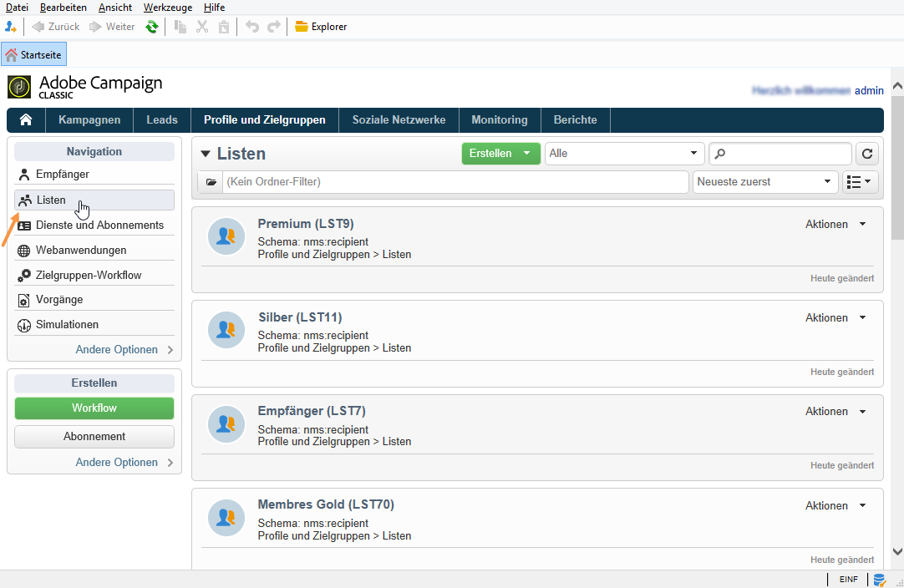Open the Profile und Zielgruppen tab
This screenshot has height=588, width=904.
tap(265, 120)
